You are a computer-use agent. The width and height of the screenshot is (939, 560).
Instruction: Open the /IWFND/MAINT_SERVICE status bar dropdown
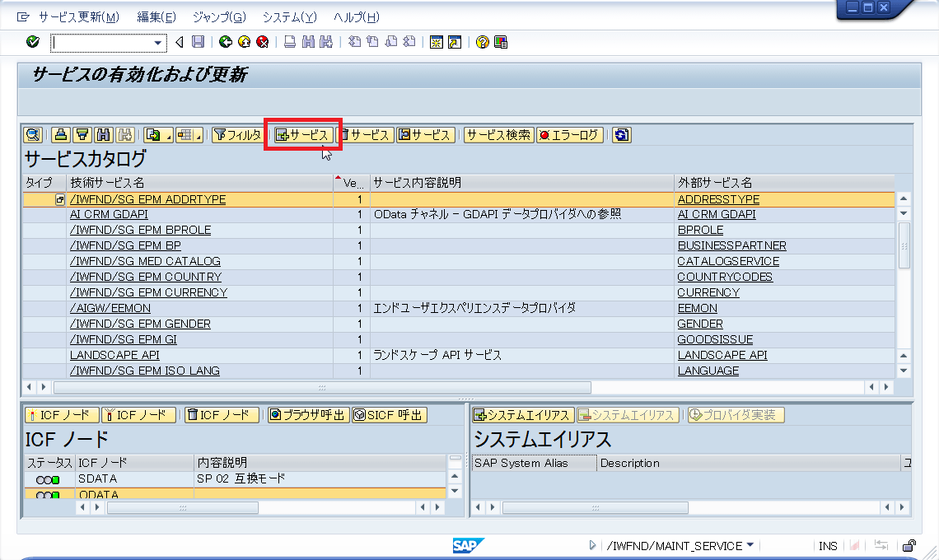pyautogui.click(x=750, y=546)
